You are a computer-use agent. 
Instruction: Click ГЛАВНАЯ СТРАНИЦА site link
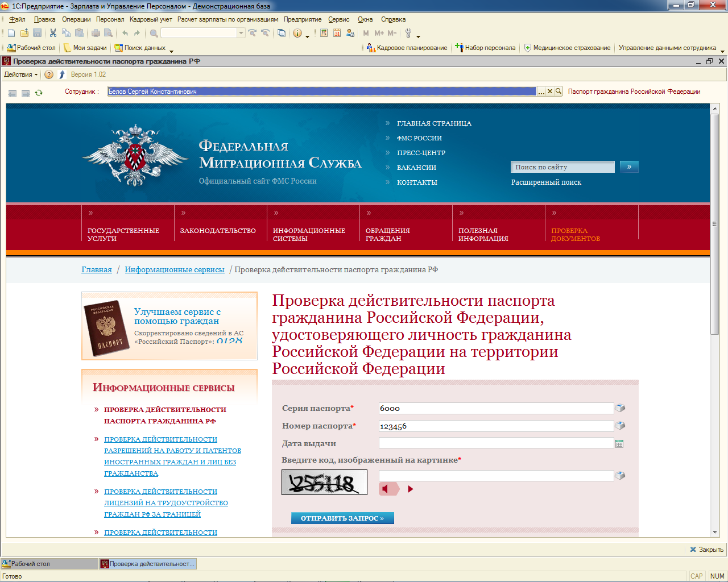[x=434, y=123]
